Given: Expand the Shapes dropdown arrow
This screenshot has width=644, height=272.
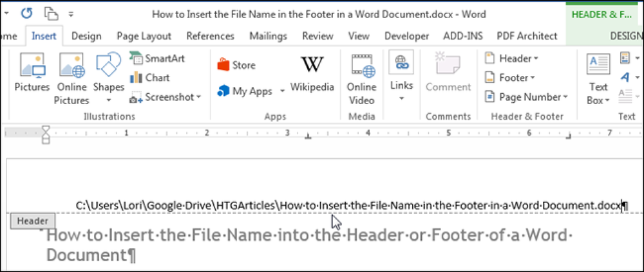Looking at the screenshot, I should [109, 100].
